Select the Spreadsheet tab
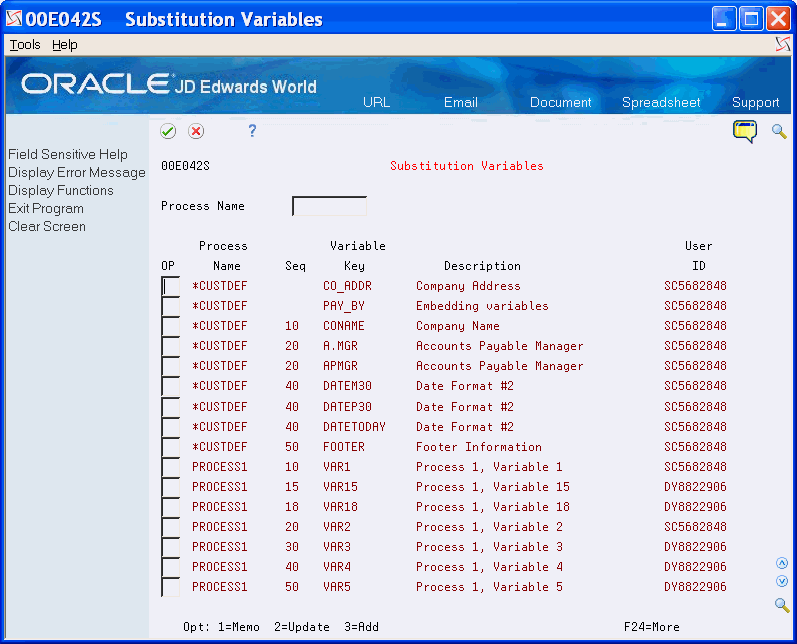 [x=661, y=102]
